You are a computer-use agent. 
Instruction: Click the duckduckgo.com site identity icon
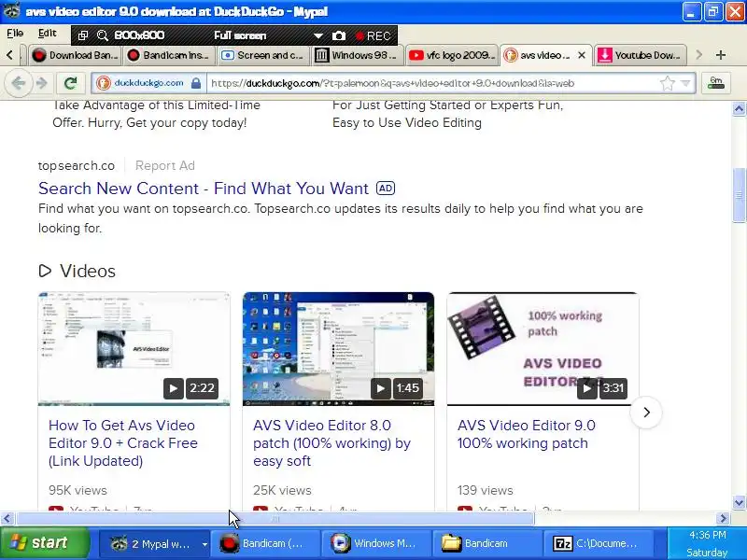tap(103, 83)
